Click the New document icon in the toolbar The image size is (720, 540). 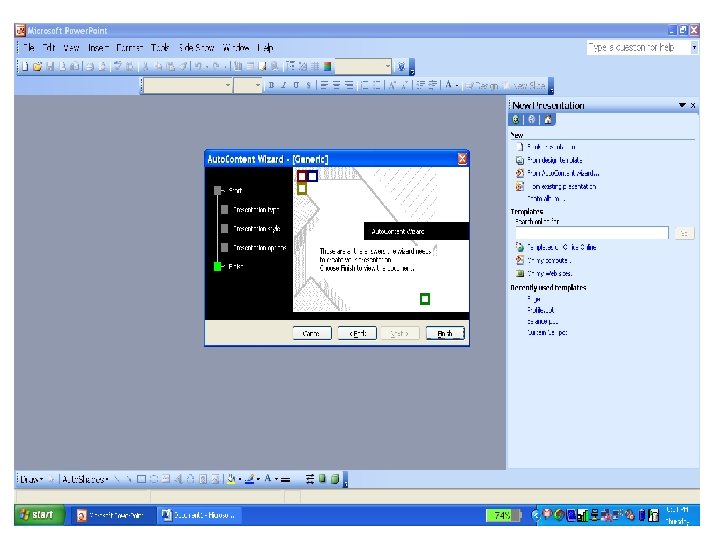tap(25, 67)
